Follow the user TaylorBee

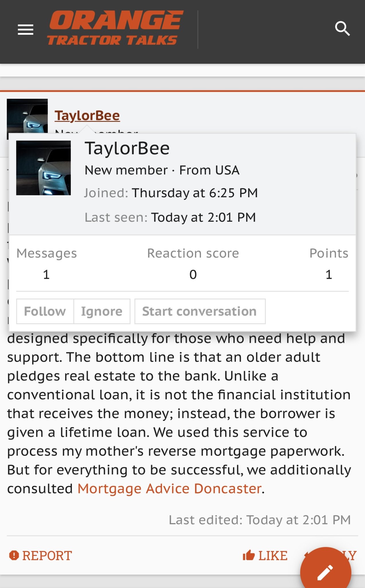[45, 312]
